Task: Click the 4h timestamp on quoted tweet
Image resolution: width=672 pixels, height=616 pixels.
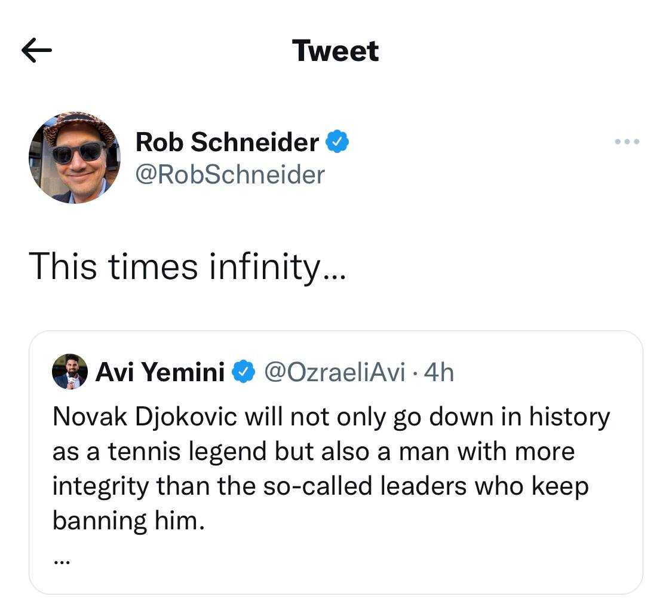Action: pyautogui.click(x=441, y=372)
